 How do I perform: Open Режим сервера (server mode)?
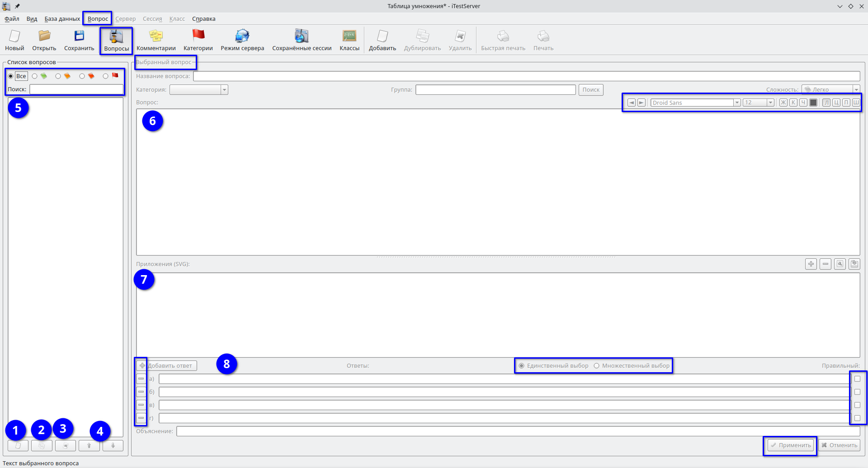click(x=242, y=40)
